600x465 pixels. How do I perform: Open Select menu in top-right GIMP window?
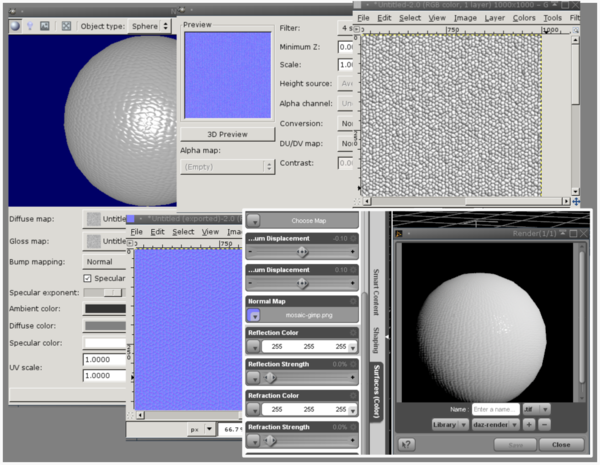tap(410, 18)
